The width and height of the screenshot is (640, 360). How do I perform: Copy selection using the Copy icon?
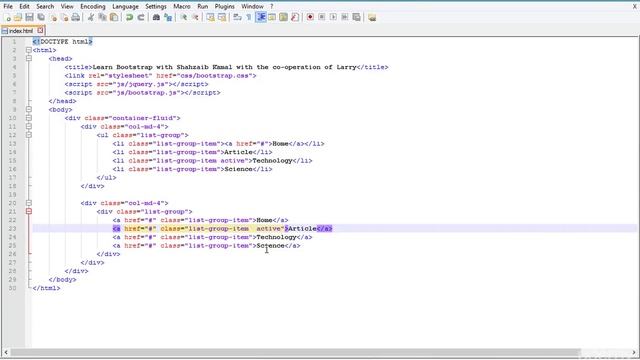[102, 17]
